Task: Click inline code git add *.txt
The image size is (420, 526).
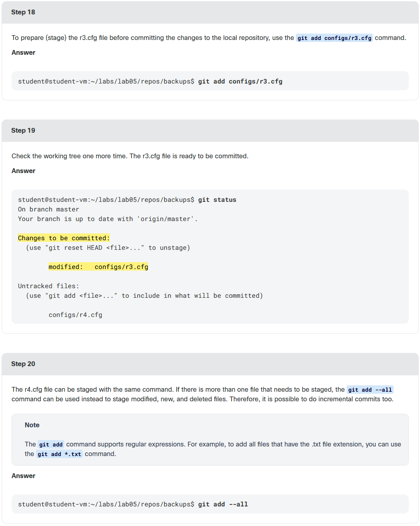Action: pos(59,454)
